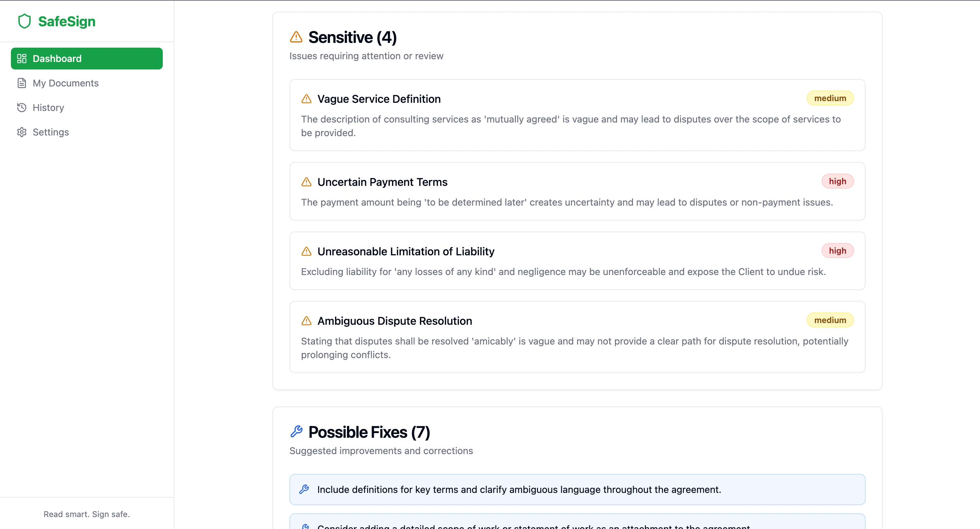Click high badge on Unreasonable Limitation of Liability

pos(837,251)
